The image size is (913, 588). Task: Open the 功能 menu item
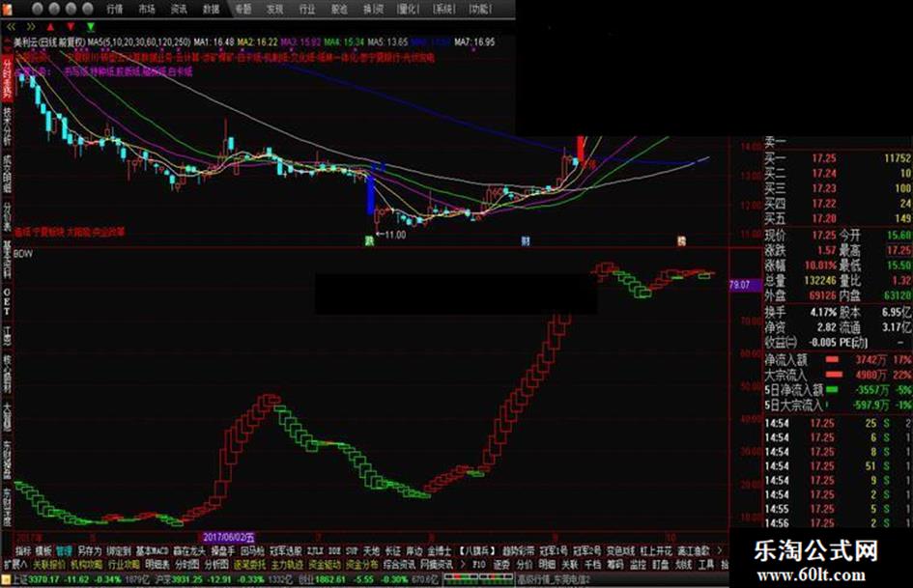(x=481, y=9)
